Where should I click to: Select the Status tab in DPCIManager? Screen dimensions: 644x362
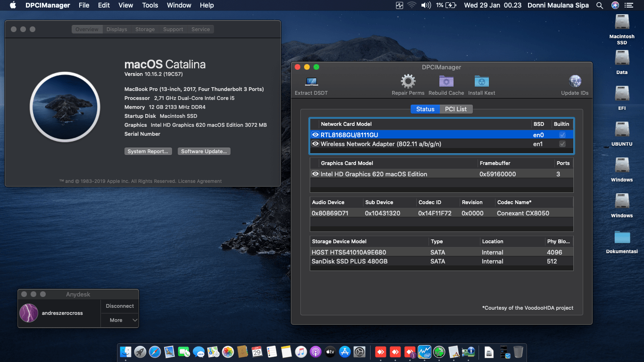[x=425, y=109]
